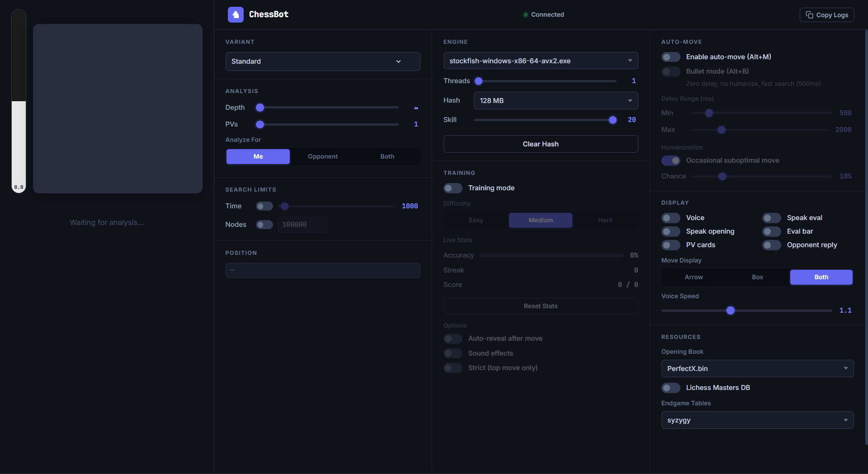Enable the Lichess Masters DB toggle

[670, 388]
